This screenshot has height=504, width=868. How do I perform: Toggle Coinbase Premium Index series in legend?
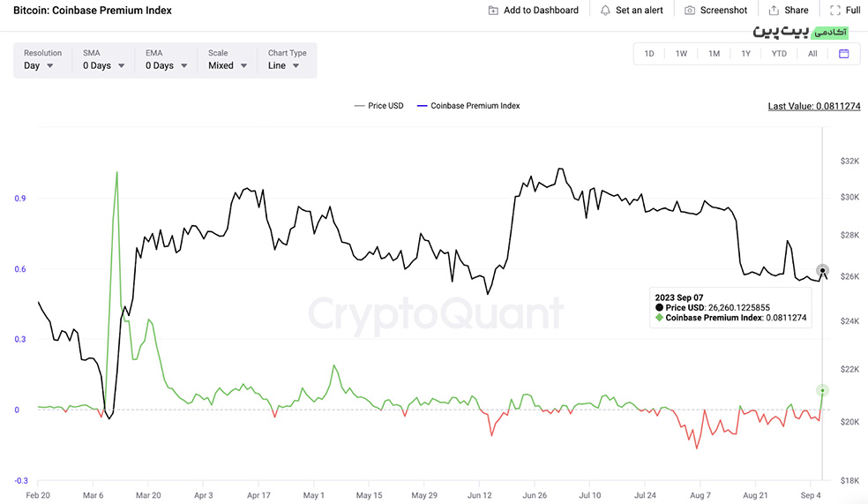pyautogui.click(x=468, y=106)
